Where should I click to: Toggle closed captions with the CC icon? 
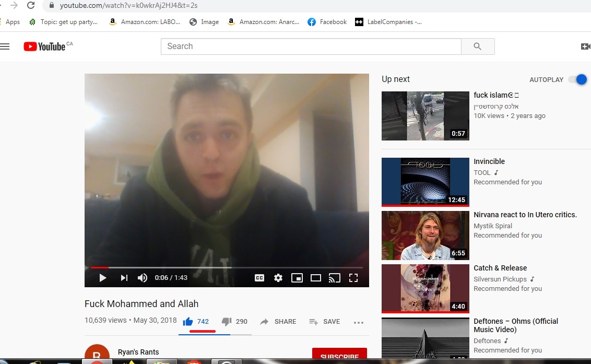click(x=259, y=278)
